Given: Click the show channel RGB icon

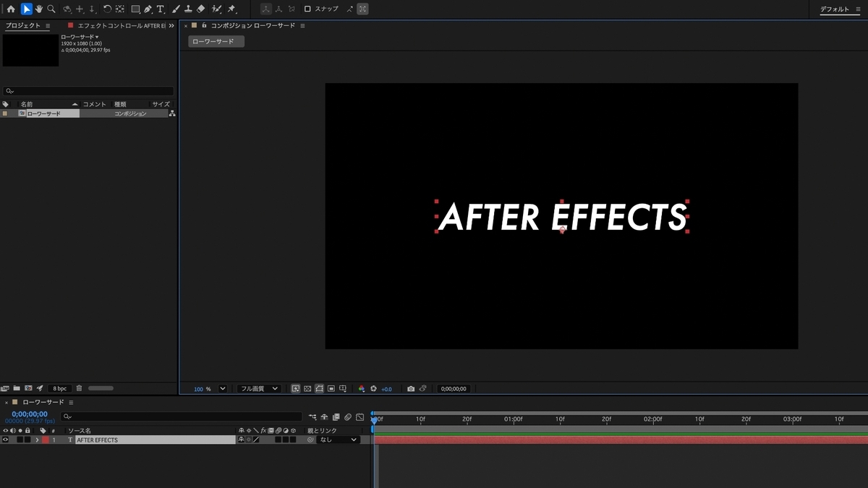Looking at the screenshot, I should pos(362,388).
